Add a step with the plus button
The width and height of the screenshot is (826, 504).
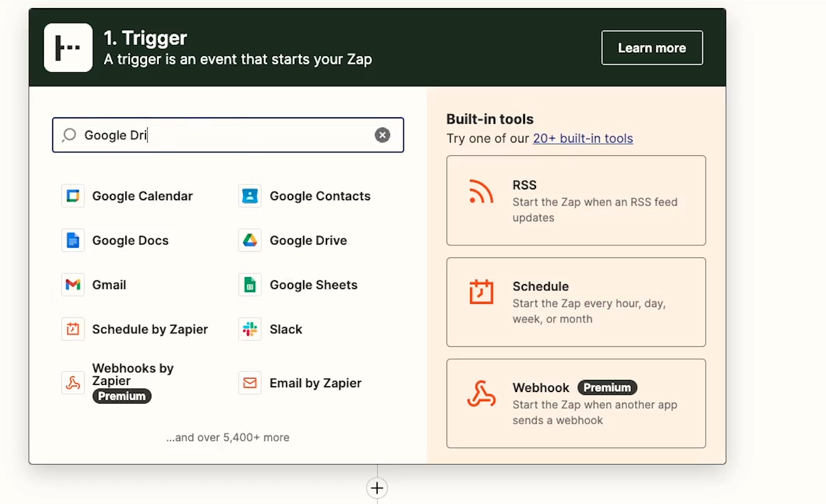tap(377, 488)
